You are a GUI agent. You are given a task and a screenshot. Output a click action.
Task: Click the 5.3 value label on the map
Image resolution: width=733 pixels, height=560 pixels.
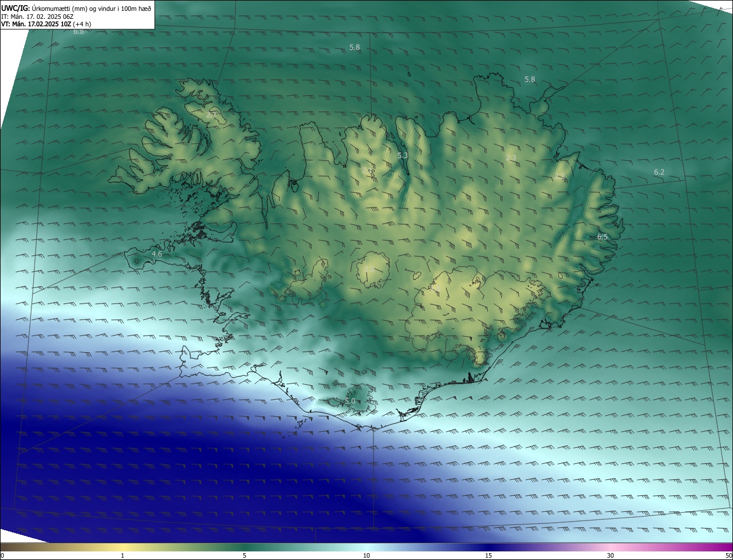coord(403,155)
